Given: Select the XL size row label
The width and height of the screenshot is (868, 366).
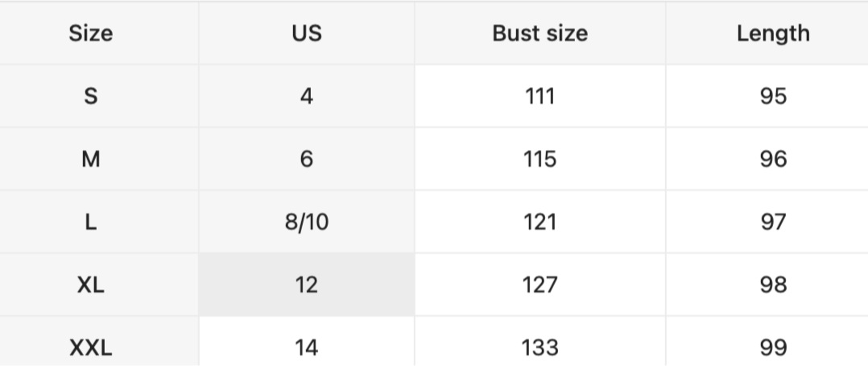Looking at the screenshot, I should pos(91,285).
